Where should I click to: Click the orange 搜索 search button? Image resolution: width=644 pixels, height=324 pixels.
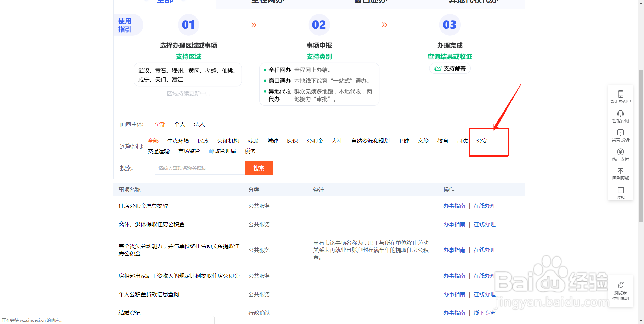[x=259, y=168]
